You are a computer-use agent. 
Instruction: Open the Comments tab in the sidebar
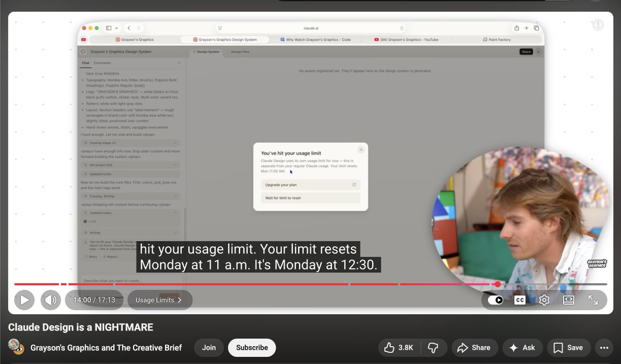pyautogui.click(x=102, y=63)
